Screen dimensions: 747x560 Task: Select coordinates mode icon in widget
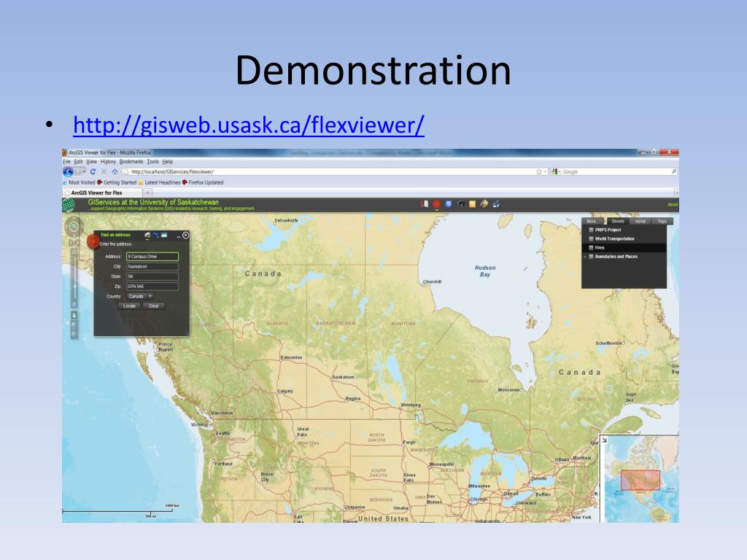coord(156,236)
